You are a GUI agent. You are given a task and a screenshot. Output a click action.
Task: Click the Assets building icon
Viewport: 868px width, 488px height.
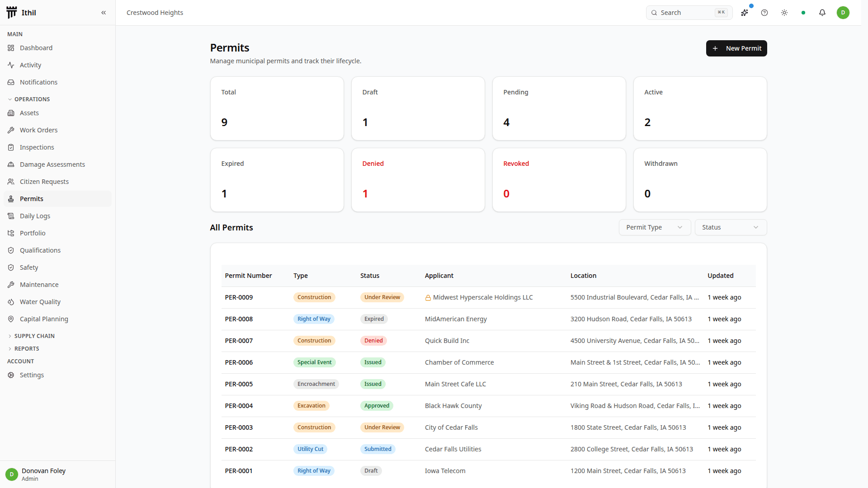tap(11, 113)
